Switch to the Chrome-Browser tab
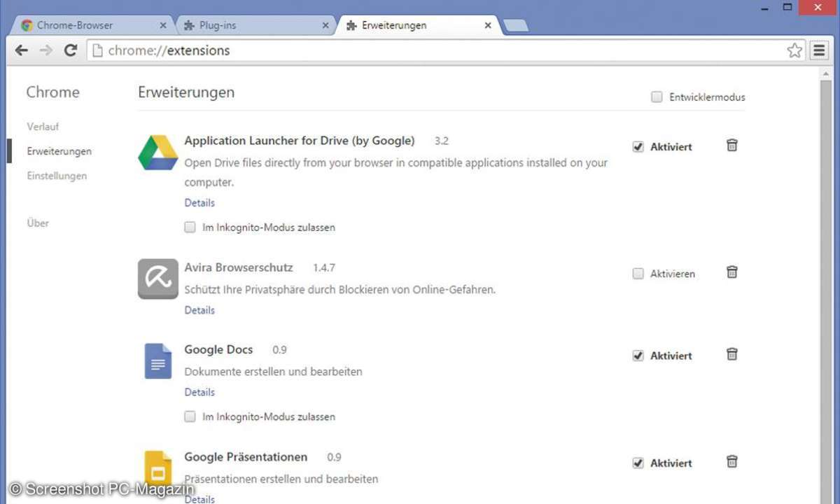 tap(92, 25)
